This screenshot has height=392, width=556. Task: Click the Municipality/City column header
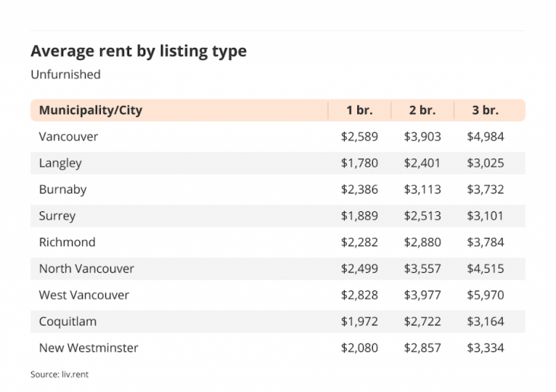(x=90, y=110)
